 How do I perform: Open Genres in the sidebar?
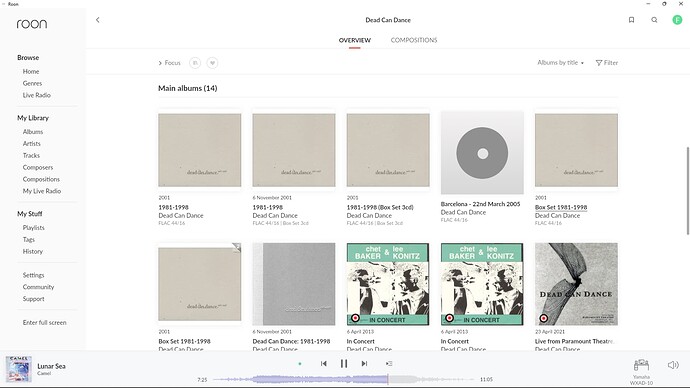click(33, 83)
